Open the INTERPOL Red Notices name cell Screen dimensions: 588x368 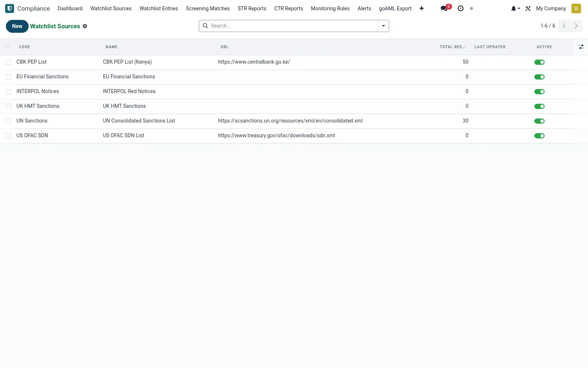[129, 91]
